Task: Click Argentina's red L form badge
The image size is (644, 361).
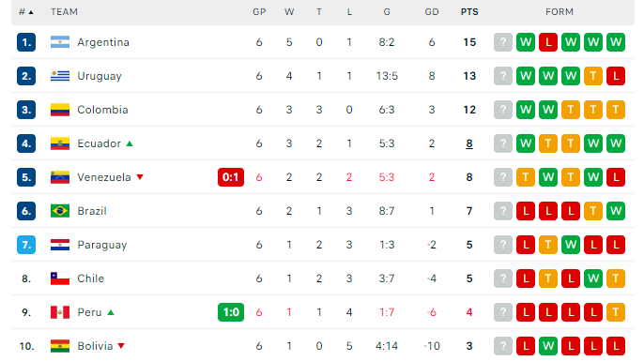Action: pyautogui.click(x=548, y=42)
